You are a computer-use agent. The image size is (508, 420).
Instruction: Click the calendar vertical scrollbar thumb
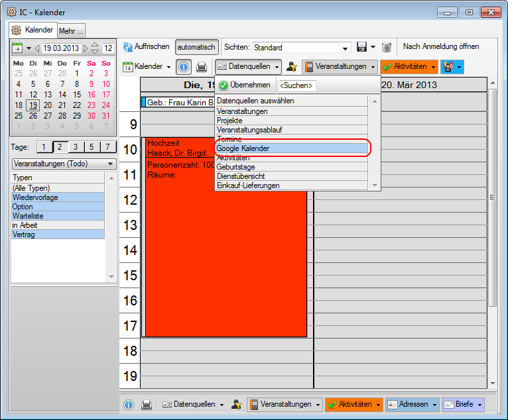493,197
